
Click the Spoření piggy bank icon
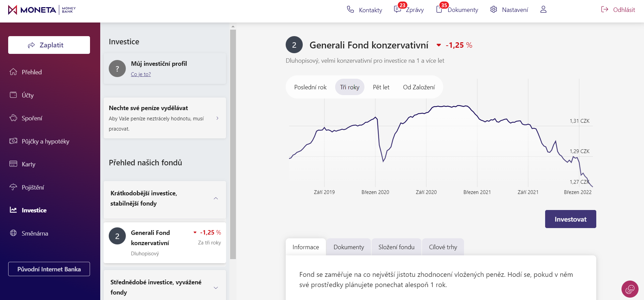(13, 118)
